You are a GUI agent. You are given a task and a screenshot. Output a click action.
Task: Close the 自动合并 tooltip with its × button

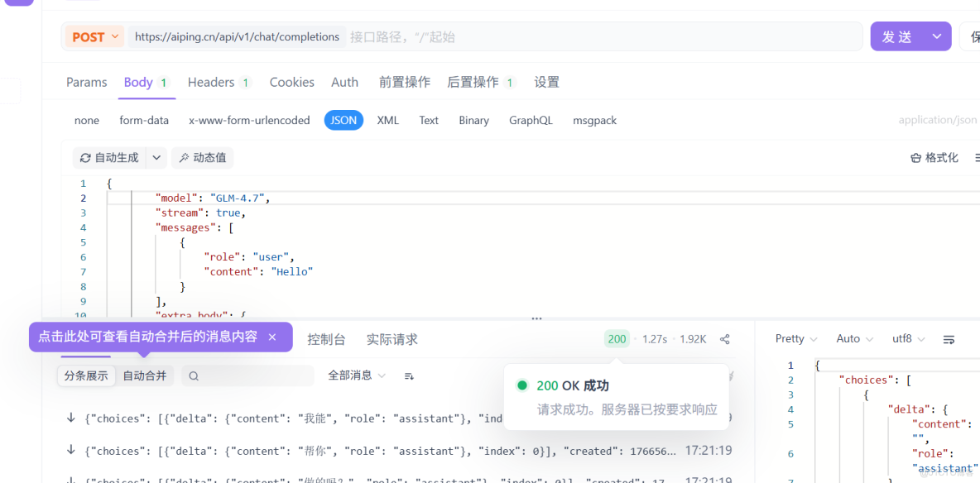coord(272,337)
